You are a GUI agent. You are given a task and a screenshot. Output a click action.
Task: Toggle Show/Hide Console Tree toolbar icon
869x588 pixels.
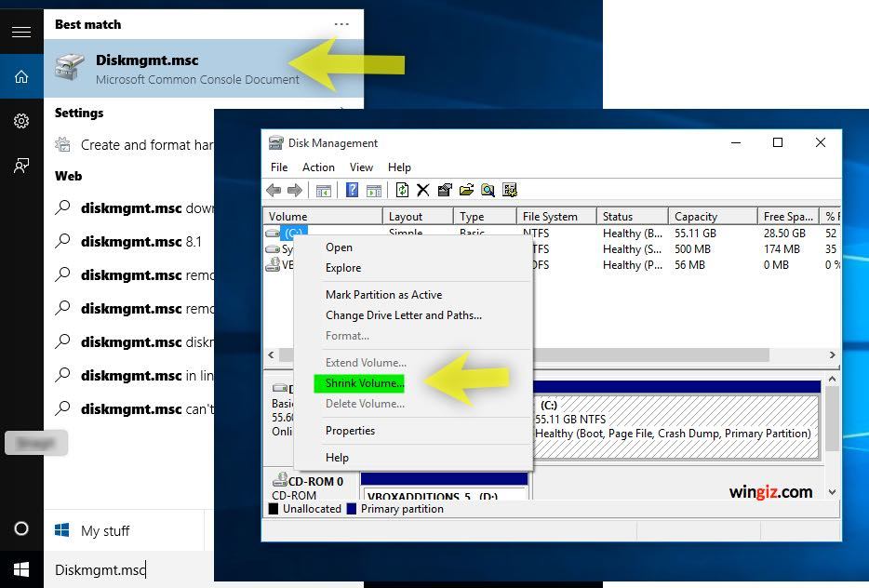pos(324,190)
